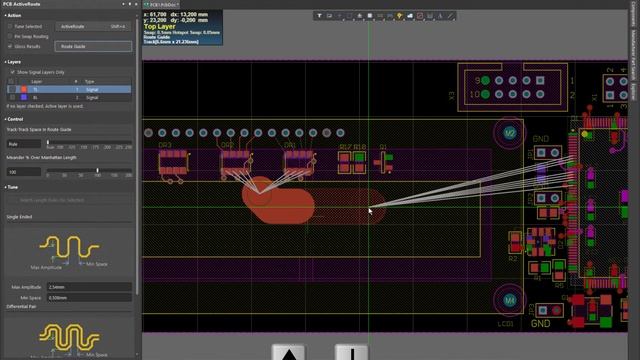
Task: Click the align objects icon in Active Bar
Action: 360,16
